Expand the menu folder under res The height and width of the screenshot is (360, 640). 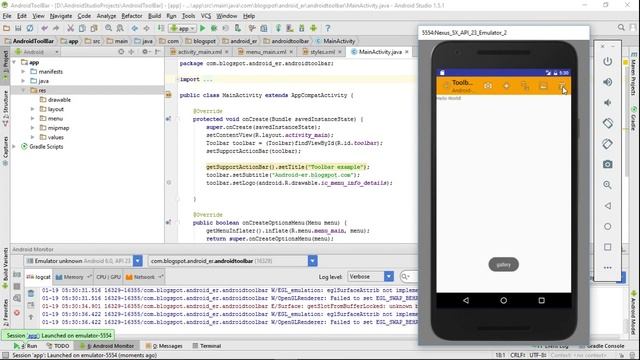click(x=33, y=118)
